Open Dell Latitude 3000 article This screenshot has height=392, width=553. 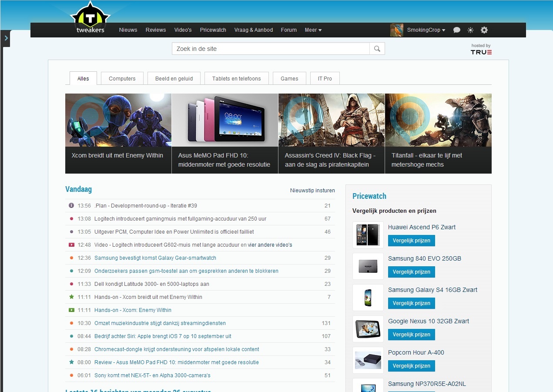click(152, 284)
